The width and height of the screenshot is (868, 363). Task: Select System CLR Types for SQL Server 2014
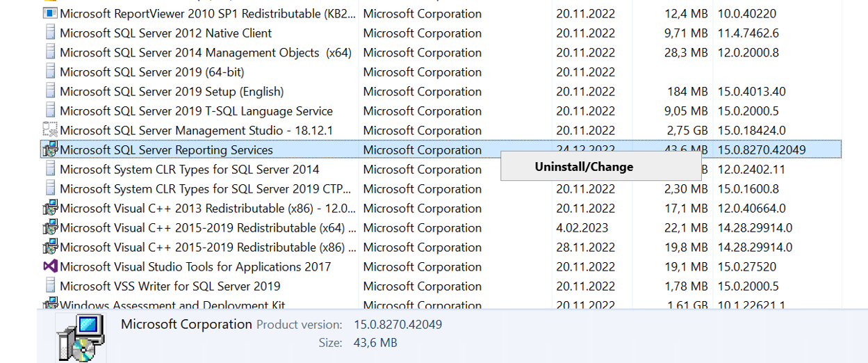click(x=441, y=169)
